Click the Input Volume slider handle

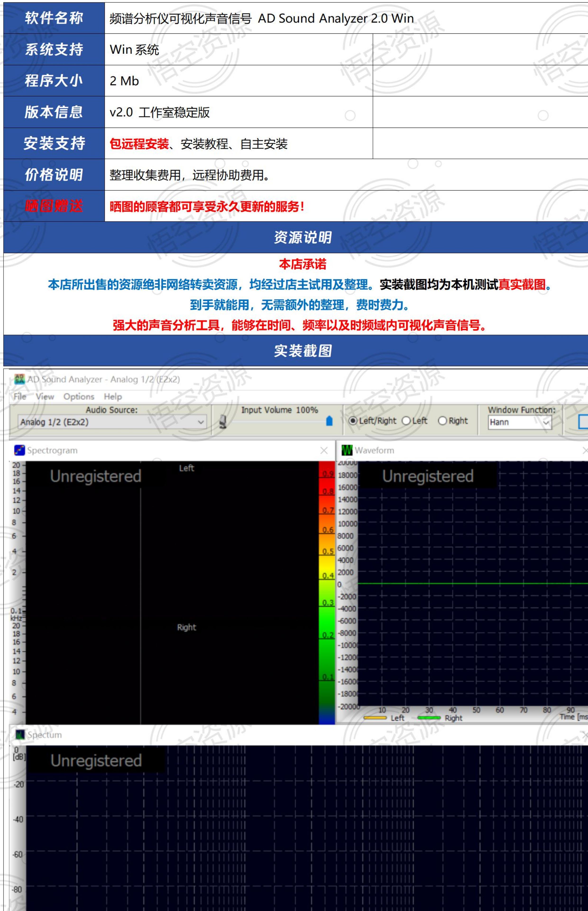[x=329, y=421]
